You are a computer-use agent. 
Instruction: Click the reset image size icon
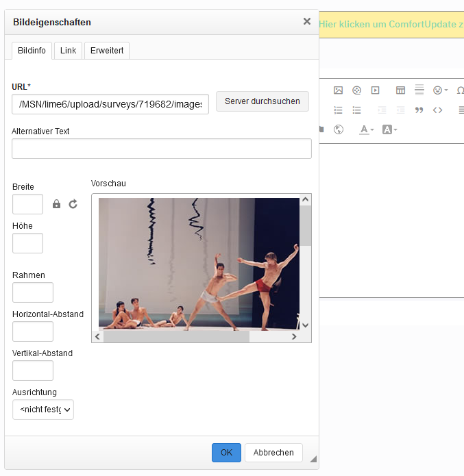(x=73, y=204)
